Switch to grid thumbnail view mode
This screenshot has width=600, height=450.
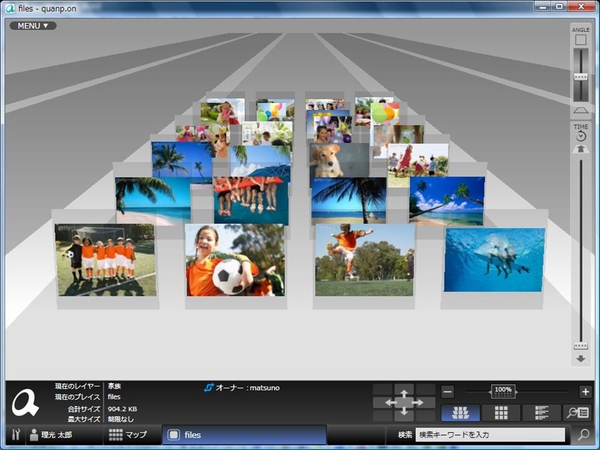[499, 412]
